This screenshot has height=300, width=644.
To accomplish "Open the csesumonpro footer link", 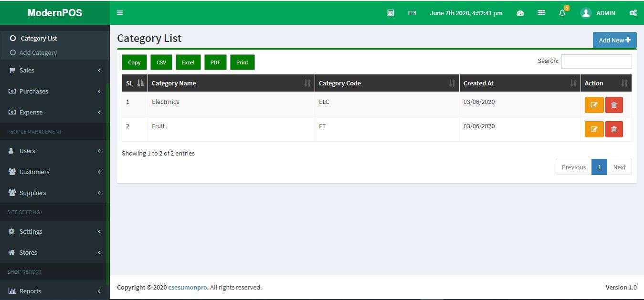I will coord(188,287).
